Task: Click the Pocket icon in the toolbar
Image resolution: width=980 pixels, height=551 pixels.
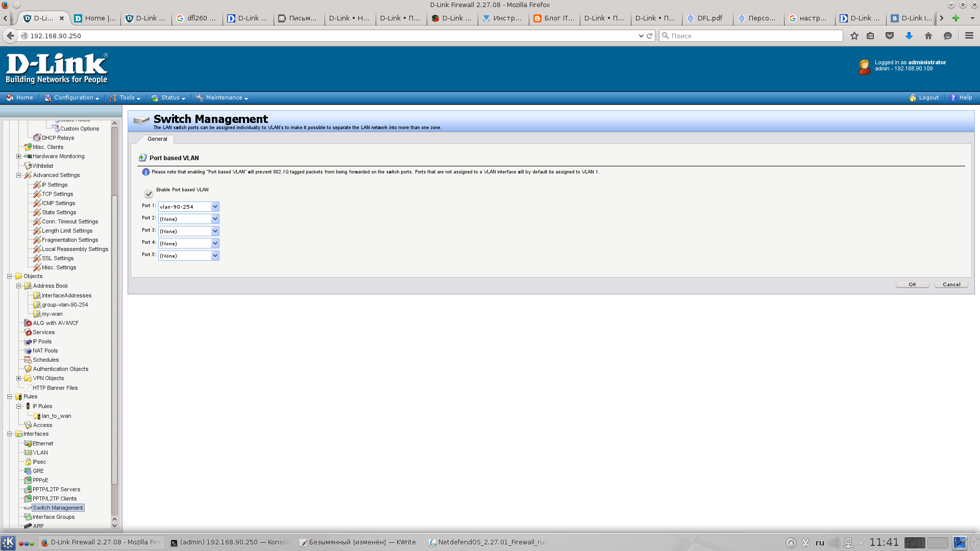Action: [890, 36]
